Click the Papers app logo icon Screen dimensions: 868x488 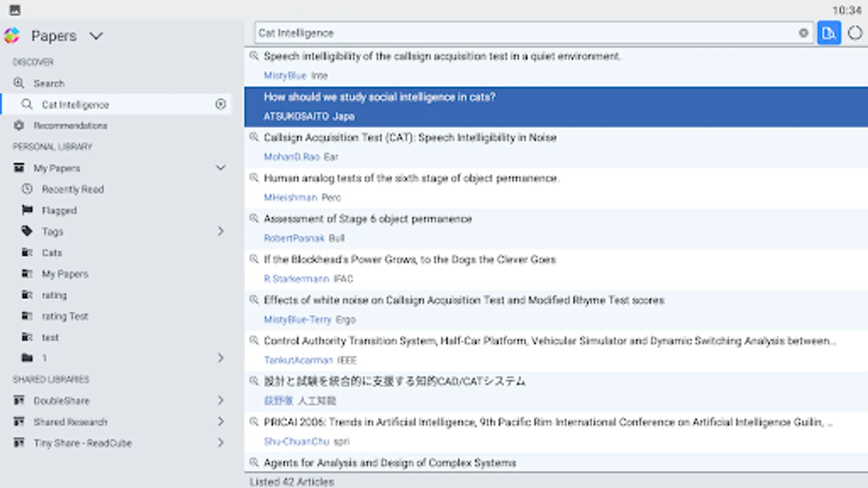coord(12,36)
